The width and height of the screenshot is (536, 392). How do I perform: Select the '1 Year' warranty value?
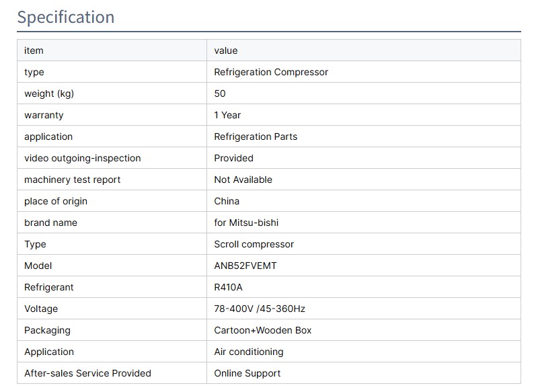[x=227, y=115]
